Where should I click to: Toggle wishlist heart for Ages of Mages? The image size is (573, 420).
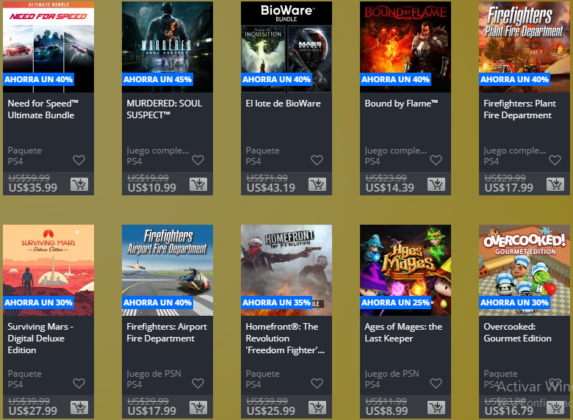click(436, 383)
